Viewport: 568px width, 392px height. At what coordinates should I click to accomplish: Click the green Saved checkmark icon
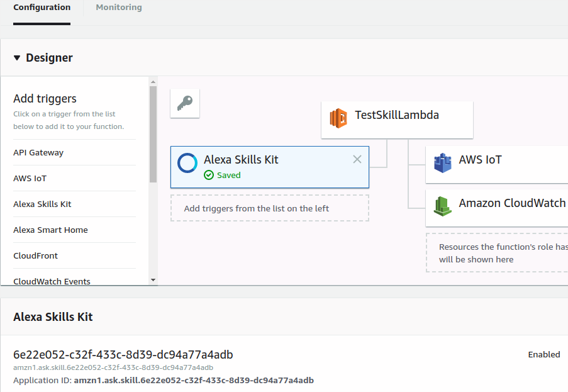pos(209,176)
